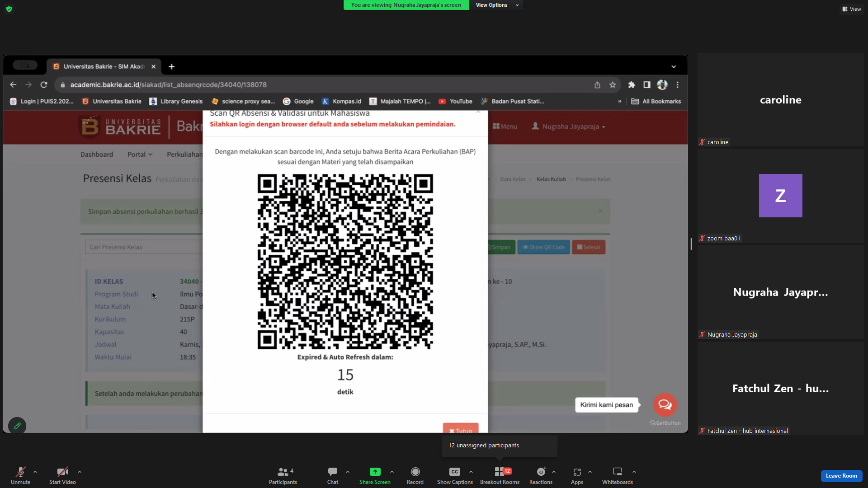The image size is (868, 488).
Task: Click the green Share Screen icon
Action: pos(375,472)
